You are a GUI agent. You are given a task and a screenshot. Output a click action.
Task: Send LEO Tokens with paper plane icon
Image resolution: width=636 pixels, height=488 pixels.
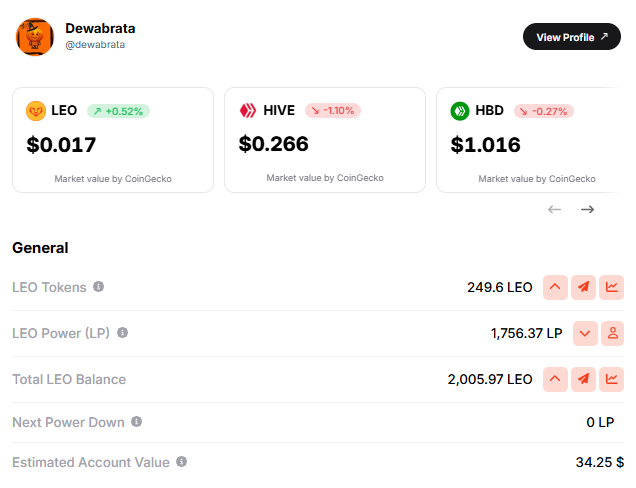coord(583,287)
